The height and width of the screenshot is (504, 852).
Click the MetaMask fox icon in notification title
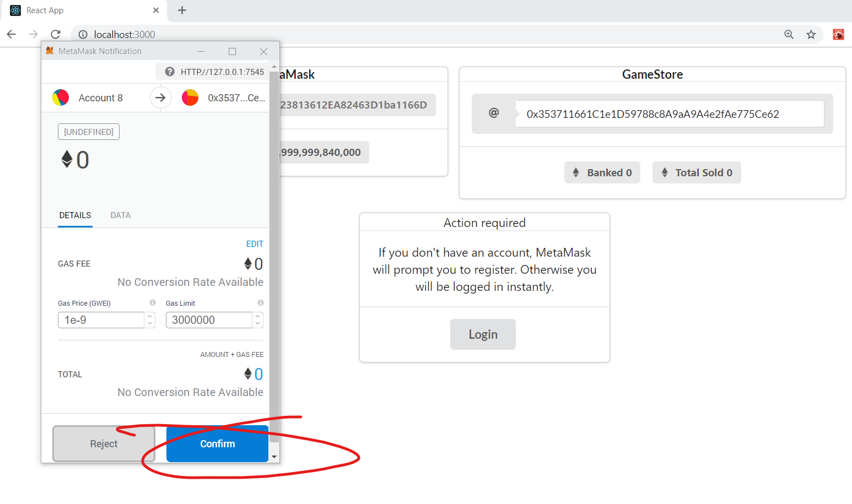pos(50,51)
